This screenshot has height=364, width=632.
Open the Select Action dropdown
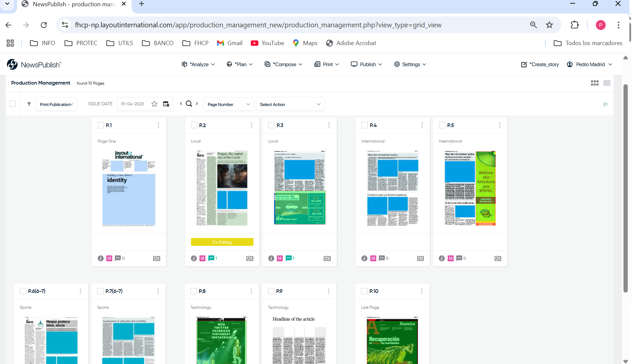(290, 104)
